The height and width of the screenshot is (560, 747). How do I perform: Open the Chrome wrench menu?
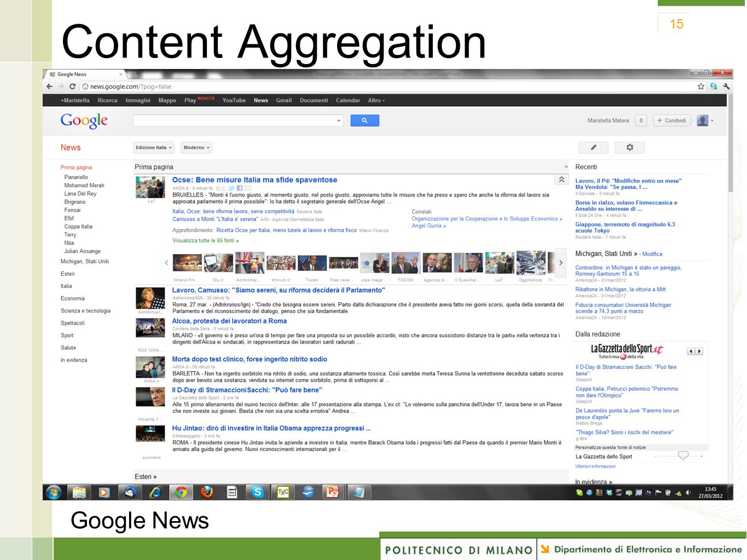point(726,86)
